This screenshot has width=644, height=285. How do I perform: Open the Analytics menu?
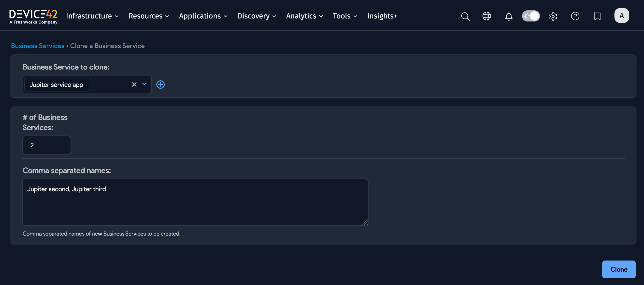304,16
